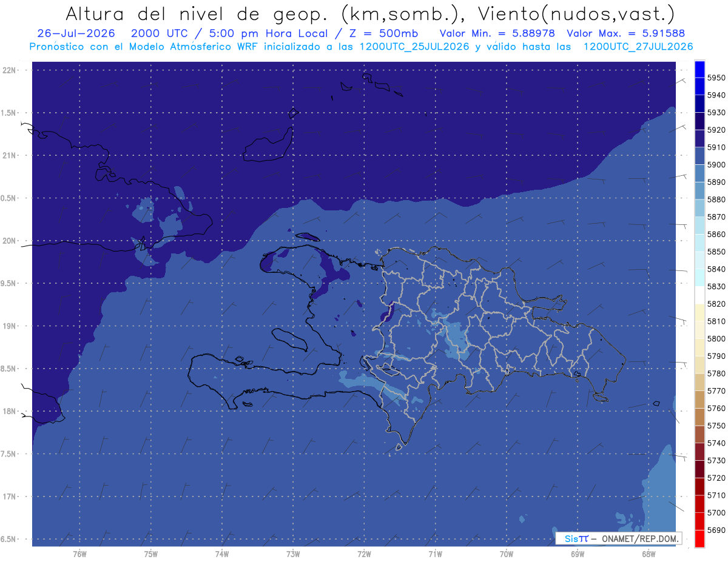Click the '19N' latitude label
The width and height of the screenshot is (728, 562).
click(10, 326)
